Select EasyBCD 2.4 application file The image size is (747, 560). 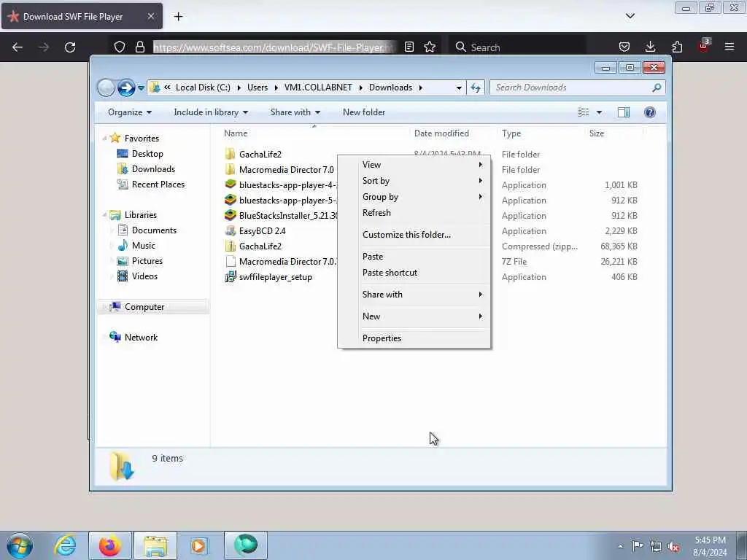click(262, 231)
